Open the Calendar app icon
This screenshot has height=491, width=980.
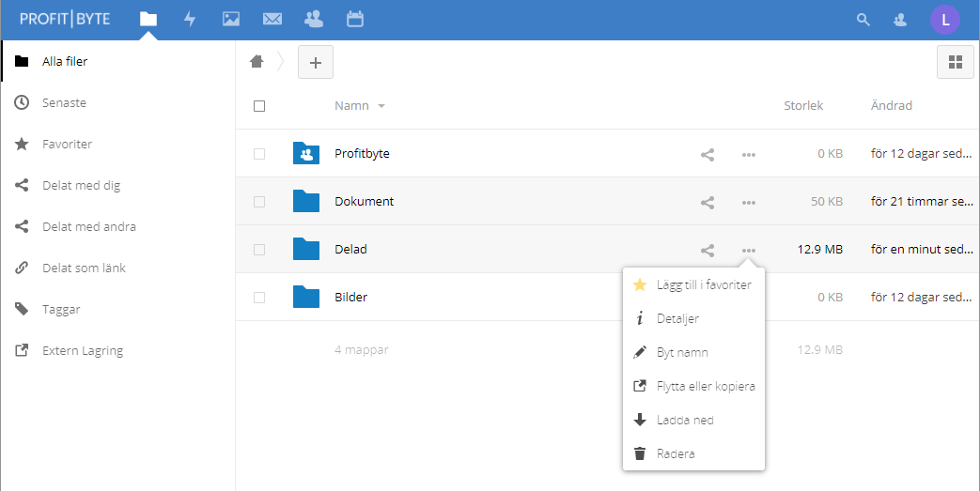pos(355,19)
